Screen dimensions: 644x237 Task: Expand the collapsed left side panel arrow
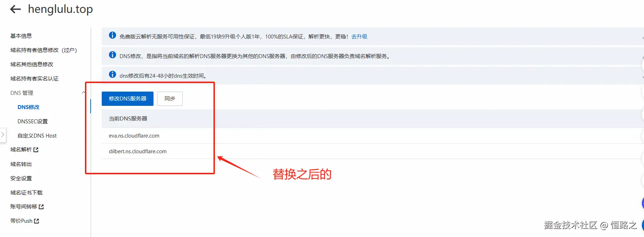point(3,135)
